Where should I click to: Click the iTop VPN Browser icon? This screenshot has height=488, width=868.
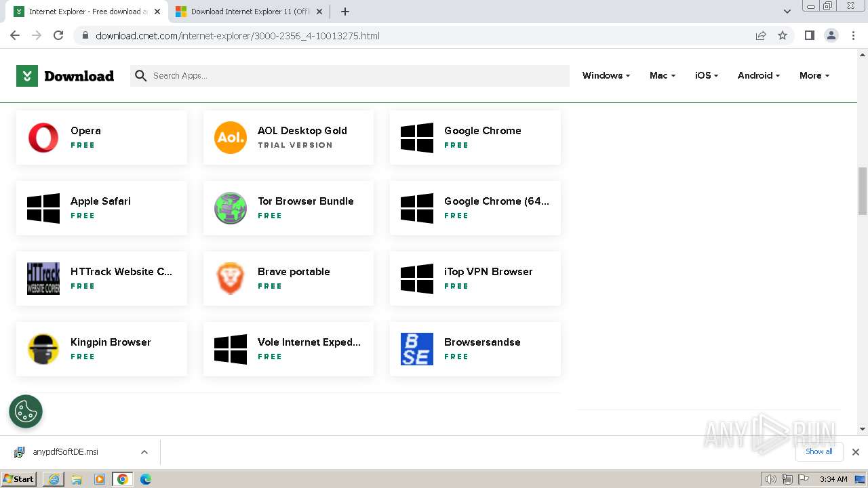pos(417,279)
